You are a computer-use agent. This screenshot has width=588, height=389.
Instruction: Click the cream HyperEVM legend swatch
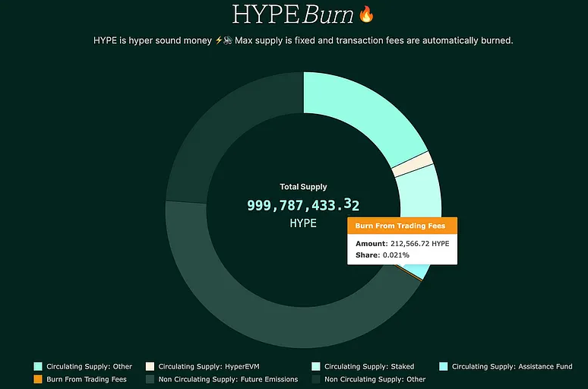pyautogui.click(x=150, y=366)
